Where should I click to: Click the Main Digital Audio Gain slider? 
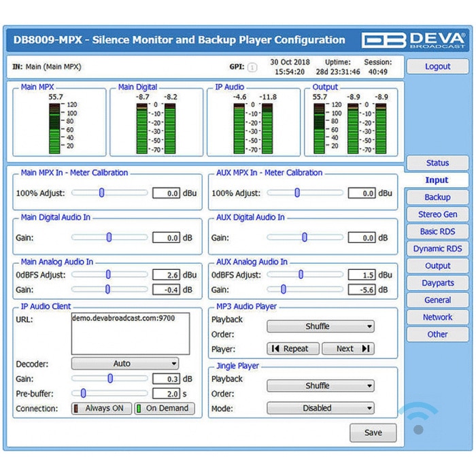click(109, 237)
